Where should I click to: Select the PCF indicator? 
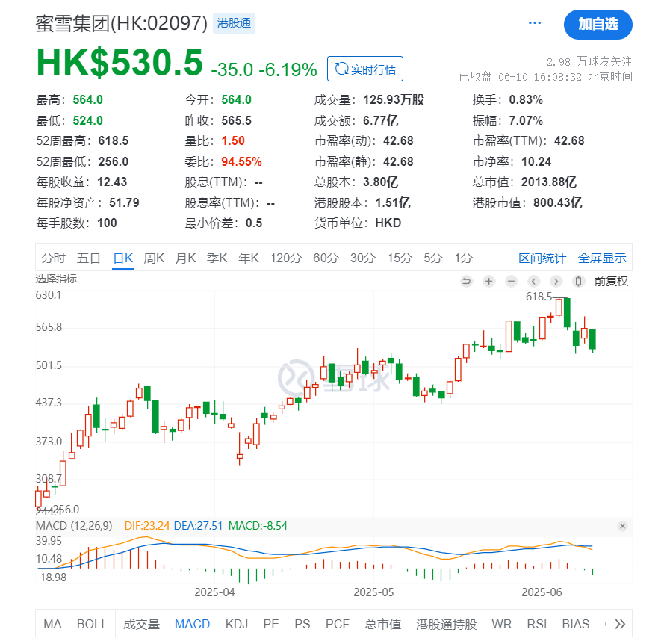coord(337,624)
